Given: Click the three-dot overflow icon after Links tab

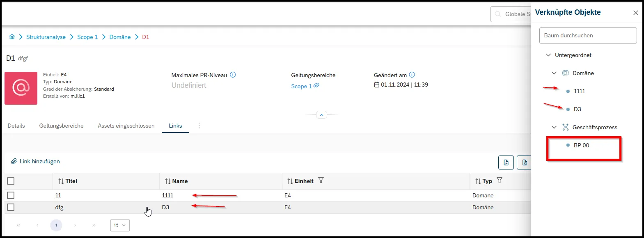Looking at the screenshot, I should click(x=199, y=126).
